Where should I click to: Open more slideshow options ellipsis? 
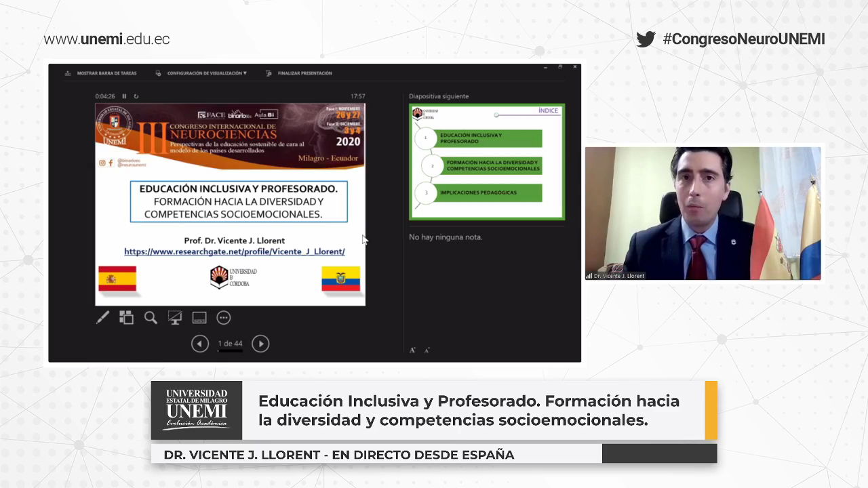click(x=224, y=317)
